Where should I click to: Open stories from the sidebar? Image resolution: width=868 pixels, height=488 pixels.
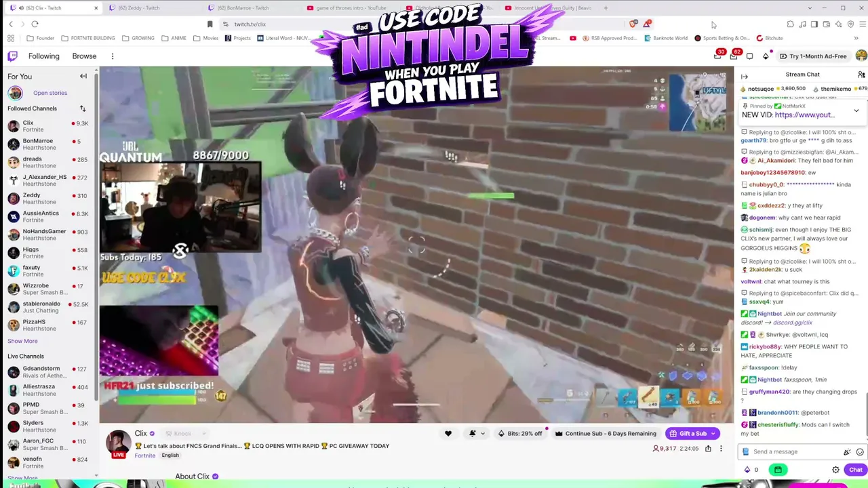coord(50,93)
